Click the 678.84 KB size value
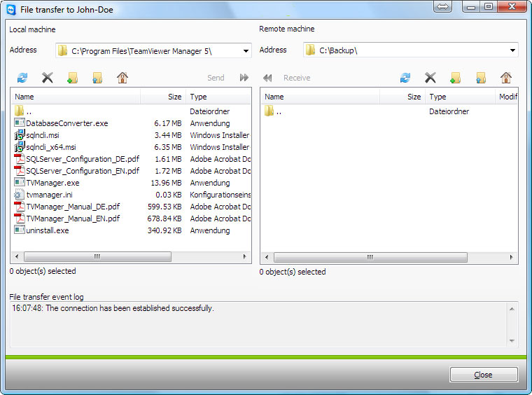Screen dimensions: 532x395 (164, 219)
